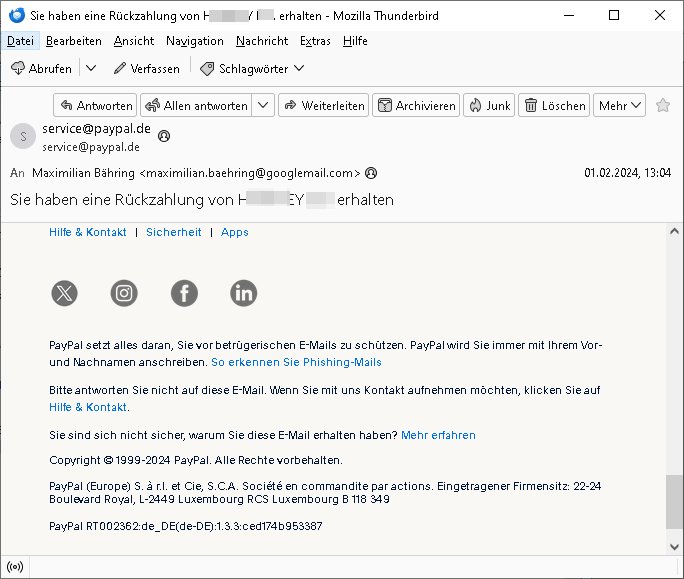684x579 pixels.
Task: Maximize the Thunderbird window
Action: point(614,15)
